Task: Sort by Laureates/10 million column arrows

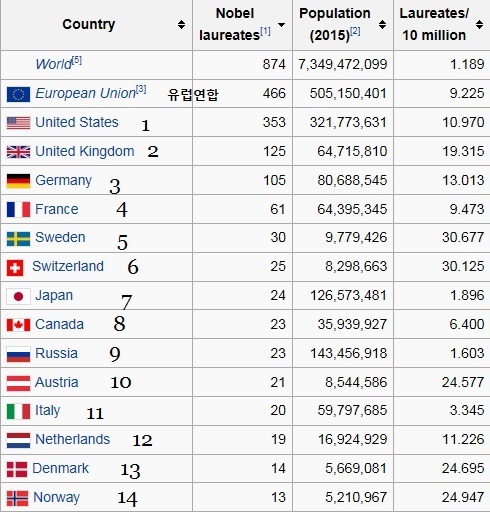Action: click(480, 24)
